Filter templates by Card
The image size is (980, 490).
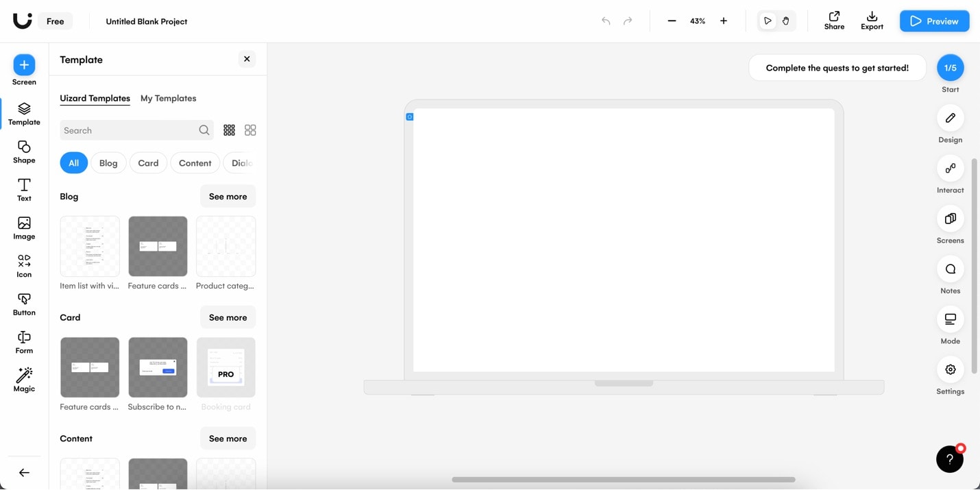148,163
